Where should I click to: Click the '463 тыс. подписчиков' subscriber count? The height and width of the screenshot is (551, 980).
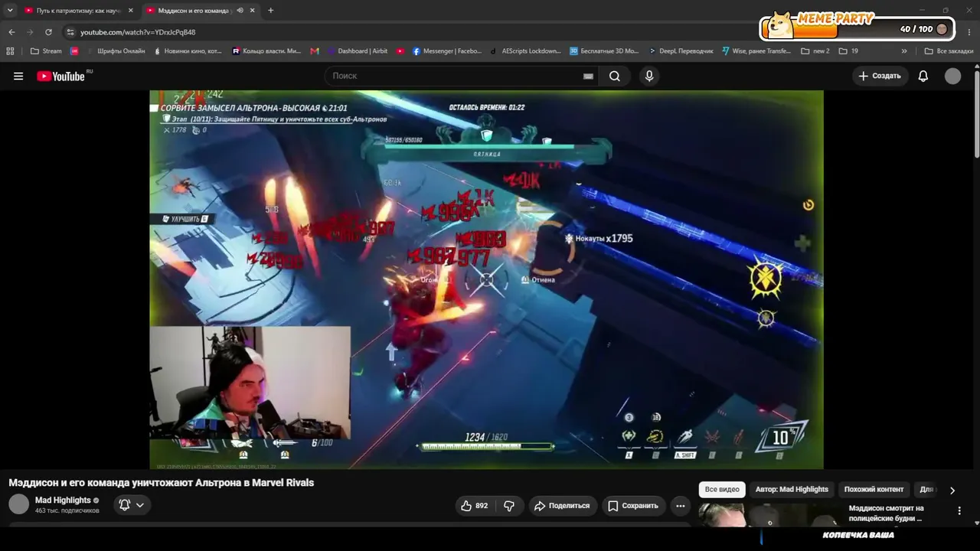coord(67,510)
